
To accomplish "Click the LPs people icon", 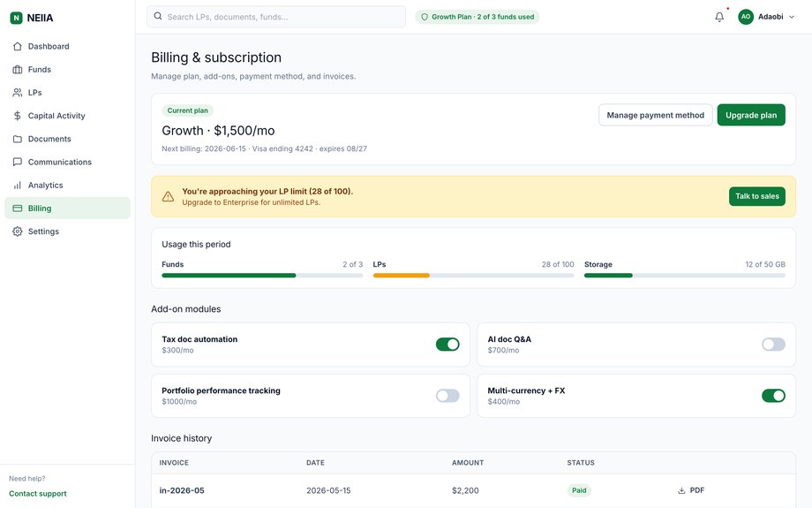I will coord(18,92).
